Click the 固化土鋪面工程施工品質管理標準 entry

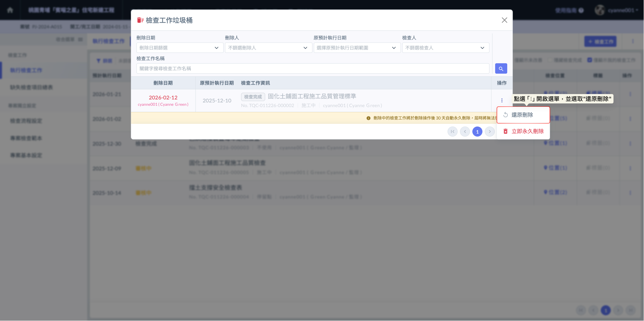(312, 96)
